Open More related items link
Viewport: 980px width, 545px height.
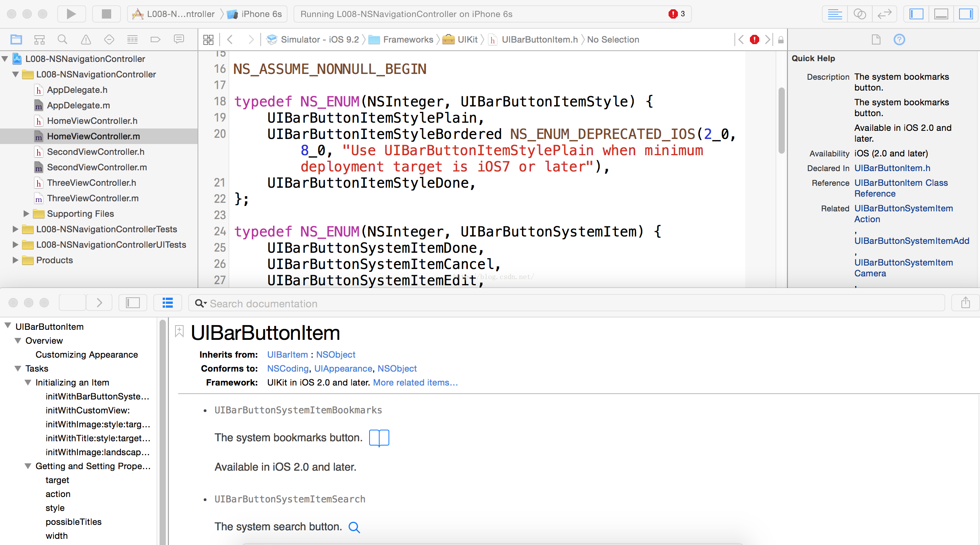coord(415,382)
